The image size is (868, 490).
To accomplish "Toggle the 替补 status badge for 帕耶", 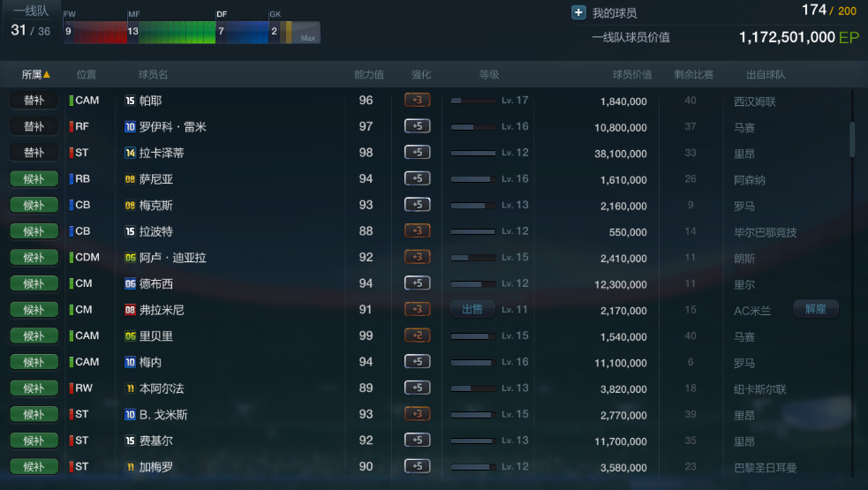I will [x=34, y=101].
